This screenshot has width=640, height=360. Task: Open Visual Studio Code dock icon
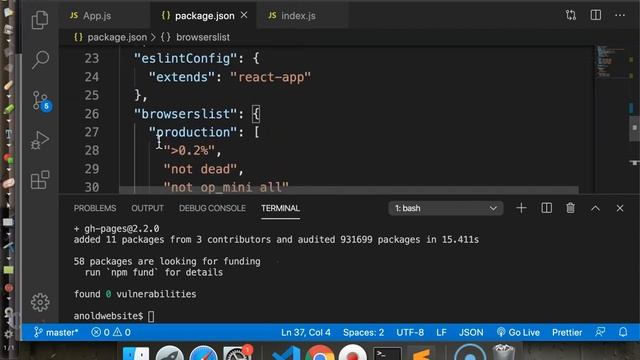(286, 353)
